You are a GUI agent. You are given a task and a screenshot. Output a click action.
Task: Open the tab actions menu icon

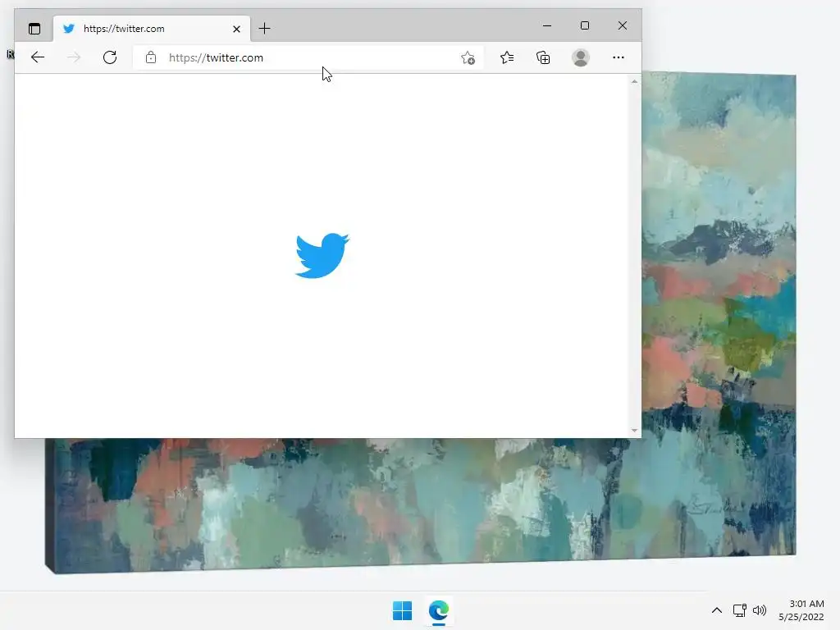coord(34,29)
